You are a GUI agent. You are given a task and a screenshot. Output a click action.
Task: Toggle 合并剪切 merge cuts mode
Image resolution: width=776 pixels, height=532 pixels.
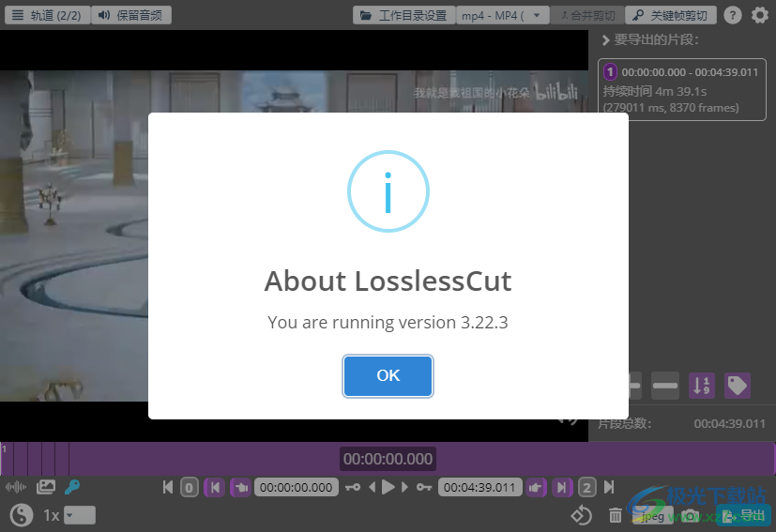click(587, 15)
